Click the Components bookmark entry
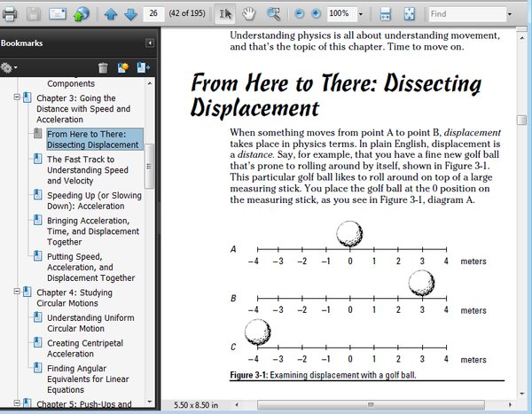Viewport: 532px width, 414px height. click(71, 83)
